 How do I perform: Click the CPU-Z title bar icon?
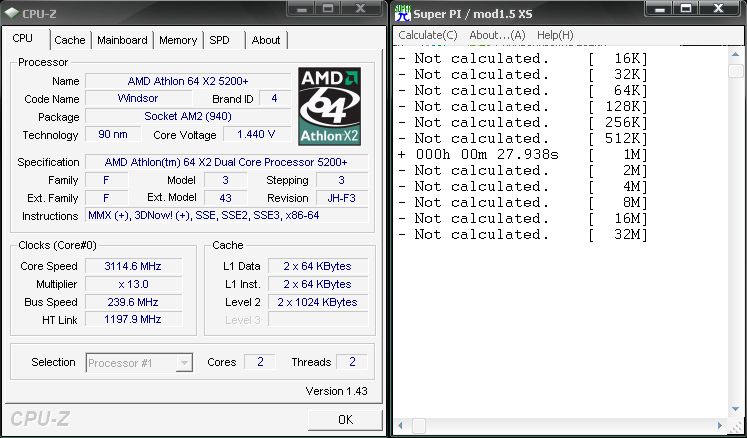(x=11, y=13)
